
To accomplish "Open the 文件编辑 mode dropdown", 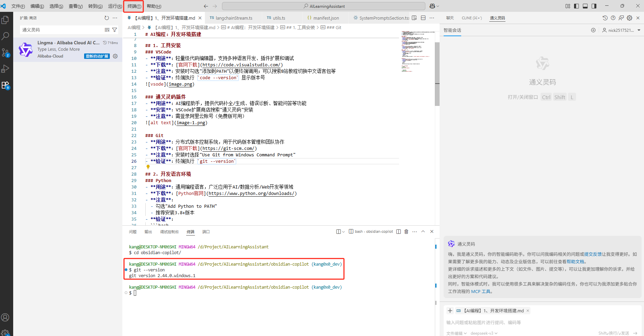I will [x=456, y=333].
